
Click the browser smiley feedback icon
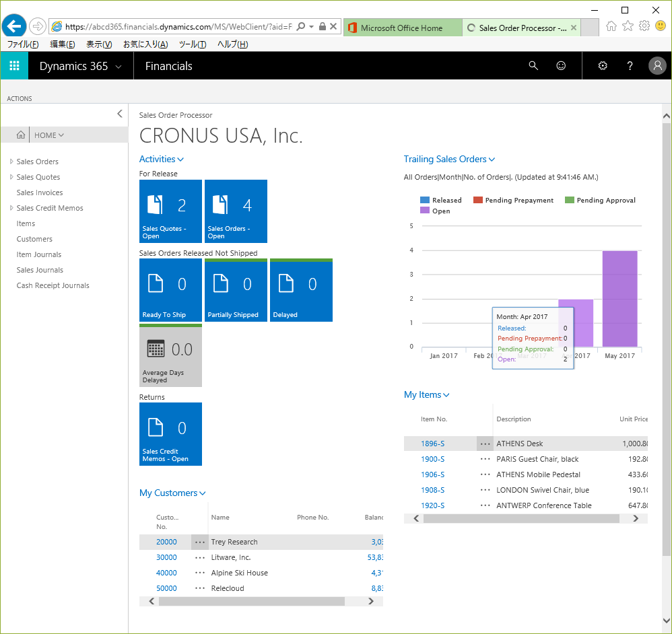click(661, 26)
